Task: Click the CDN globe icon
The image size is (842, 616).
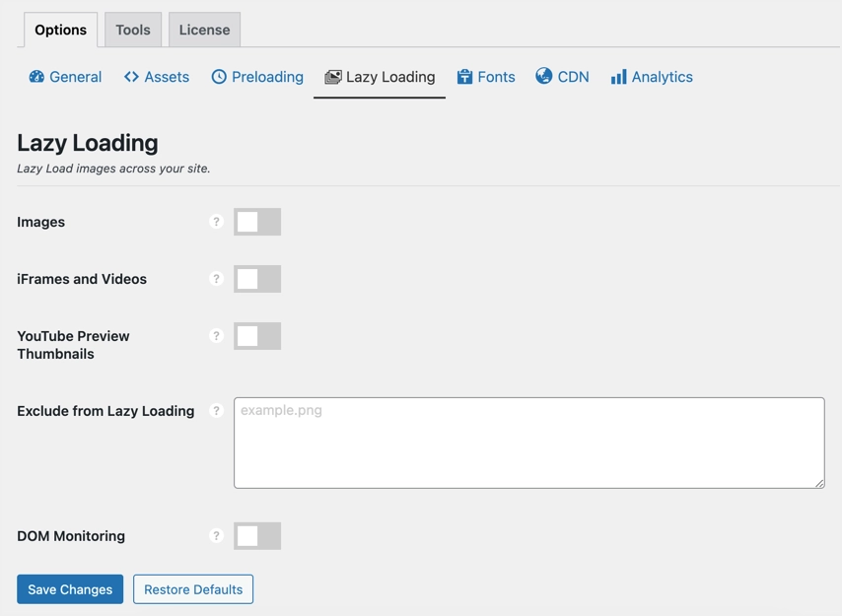Action: (543, 76)
